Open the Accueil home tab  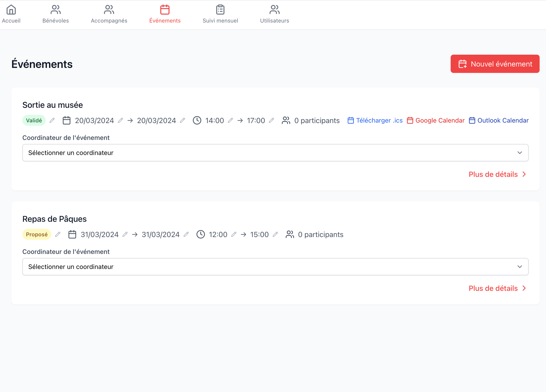(x=11, y=14)
